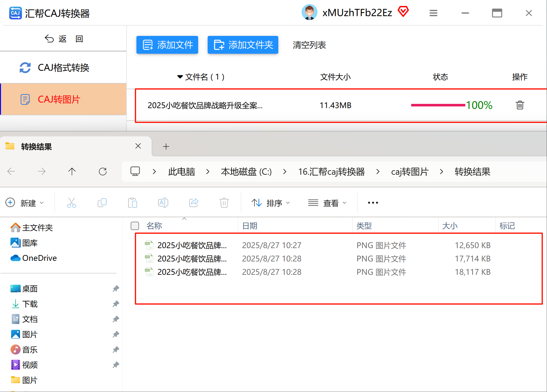The height and width of the screenshot is (392, 547).
Task: Go up one folder level
Action: pos(72,172)
